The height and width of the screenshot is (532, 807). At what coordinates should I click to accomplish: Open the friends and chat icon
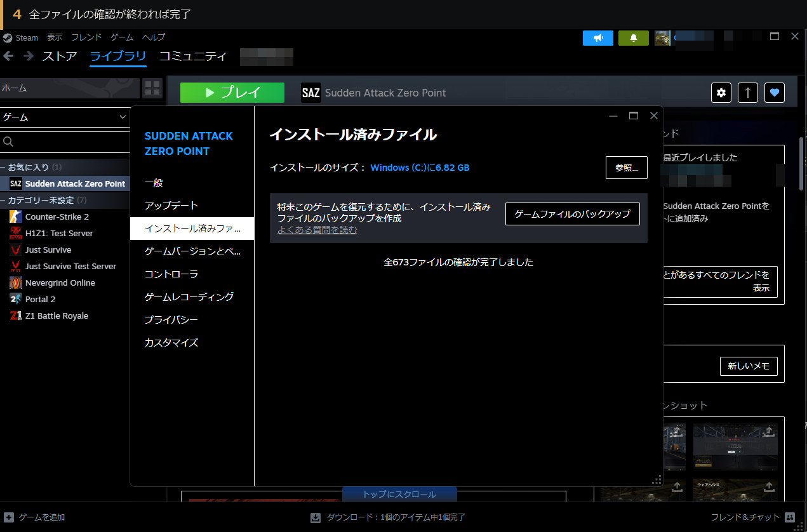[x=790, y=517]
